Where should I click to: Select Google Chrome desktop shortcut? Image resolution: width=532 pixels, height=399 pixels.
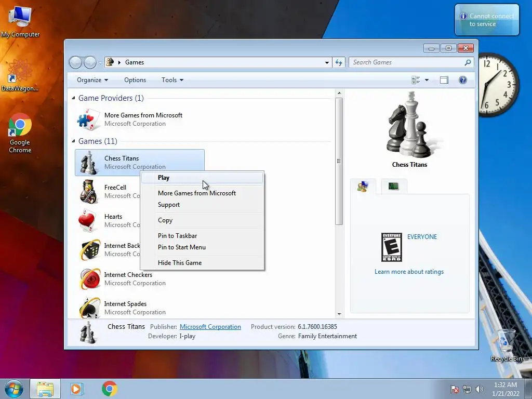coord(20,132)
